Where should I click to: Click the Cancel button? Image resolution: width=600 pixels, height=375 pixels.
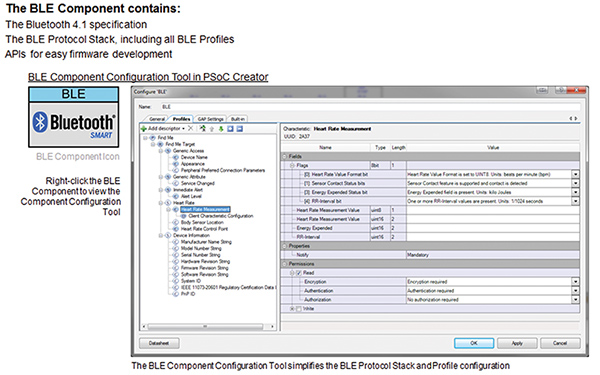560,343
